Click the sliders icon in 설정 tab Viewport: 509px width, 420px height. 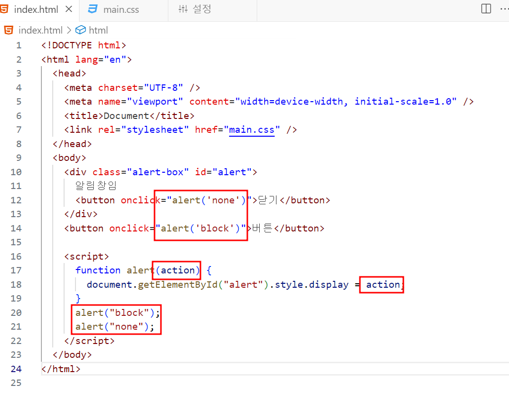(183, 9)
